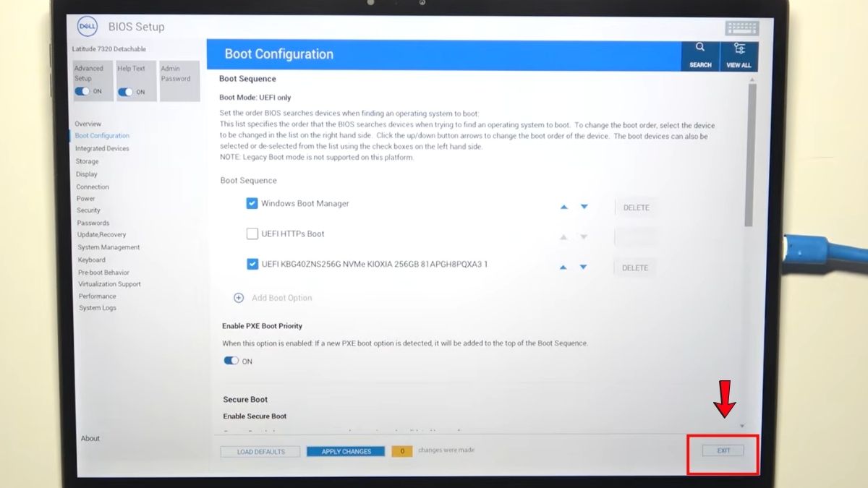Uncheck Windows Boot Manager checkbox
This screenshot has width=868, height=488.
(252, 204)
